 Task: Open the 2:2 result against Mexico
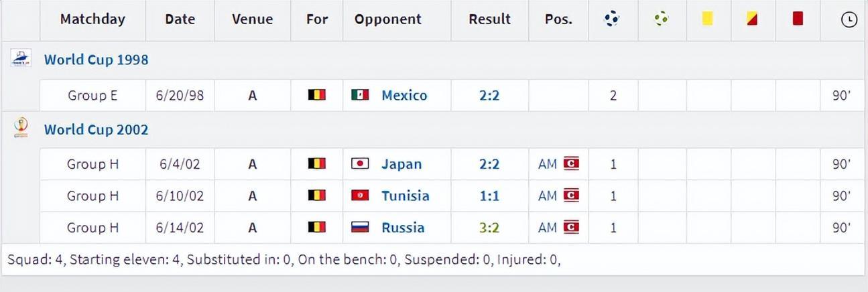pos(489,95)
